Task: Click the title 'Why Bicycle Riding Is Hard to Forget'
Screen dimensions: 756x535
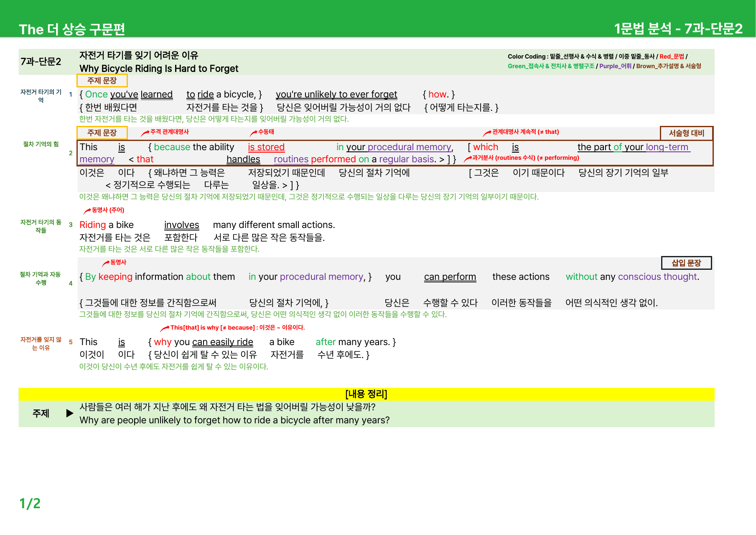Action: tap(159, 69)
